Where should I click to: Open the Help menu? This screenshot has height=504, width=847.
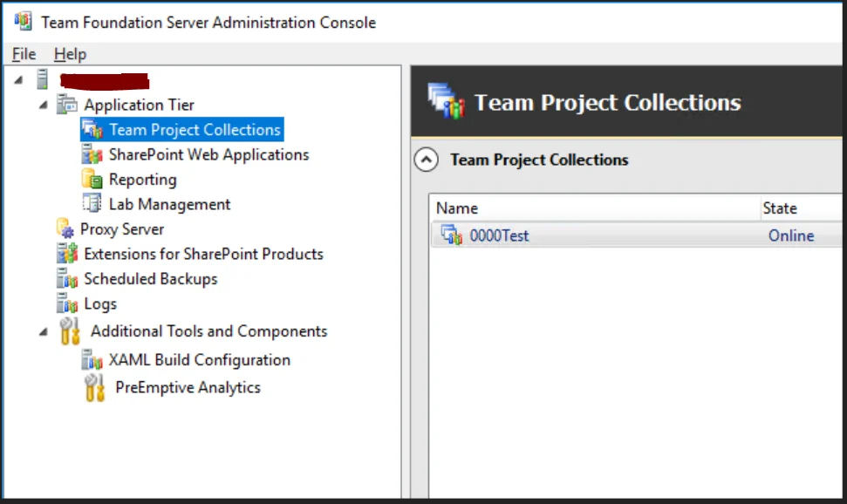pos(71,54)
